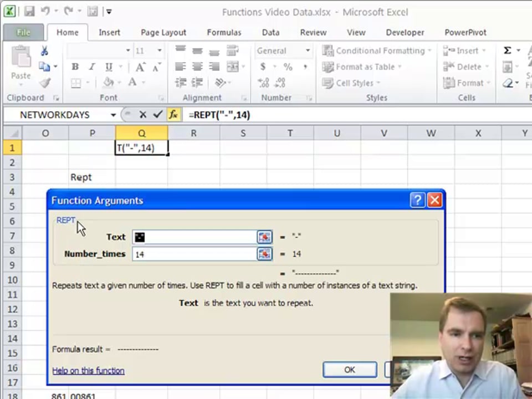Click the Number_times input field
This screenshot has width=532, height=399.
[x=195, y=254]
